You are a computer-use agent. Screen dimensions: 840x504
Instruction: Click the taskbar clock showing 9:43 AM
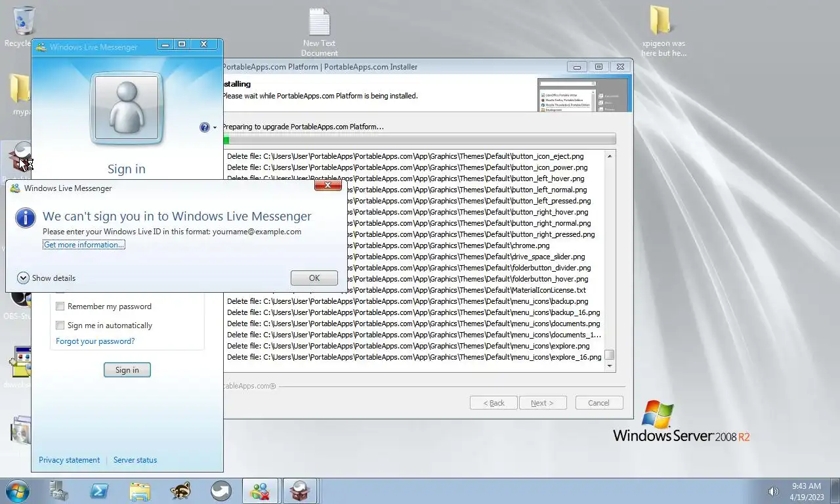point(807,486)
